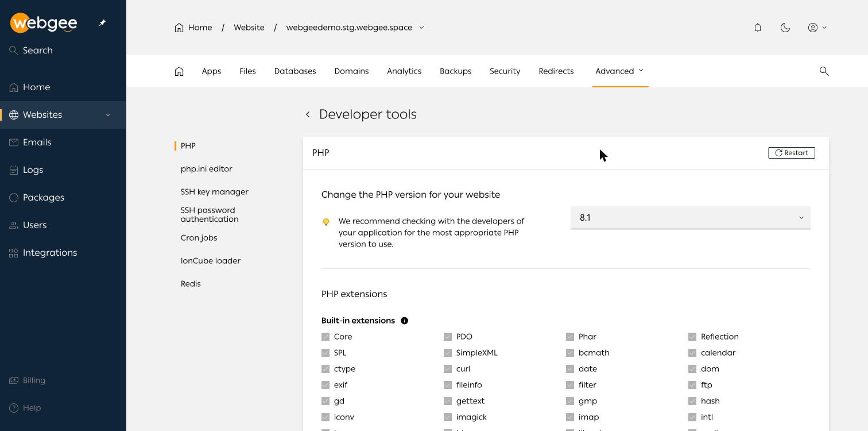Switch to Analytics tab
The image size is (868, 431).
(404, 71)
